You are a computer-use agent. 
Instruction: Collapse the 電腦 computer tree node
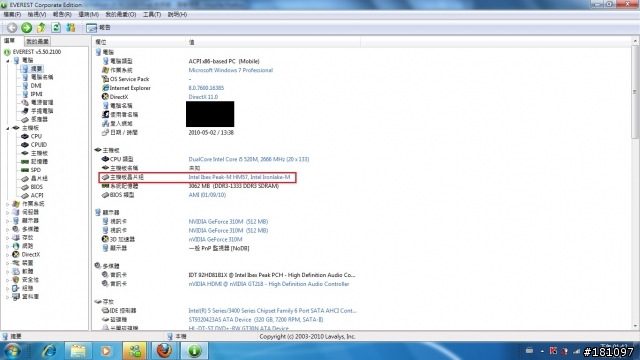tap(7, 60)
